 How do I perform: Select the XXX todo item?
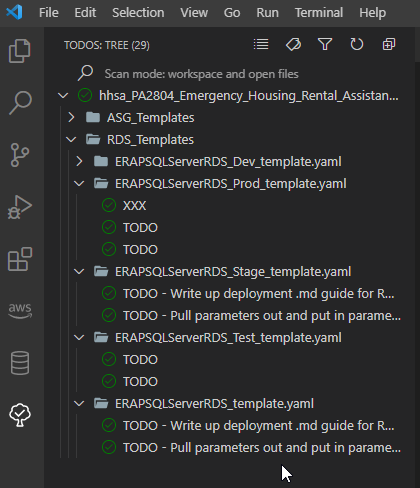(x=134, y=206)
